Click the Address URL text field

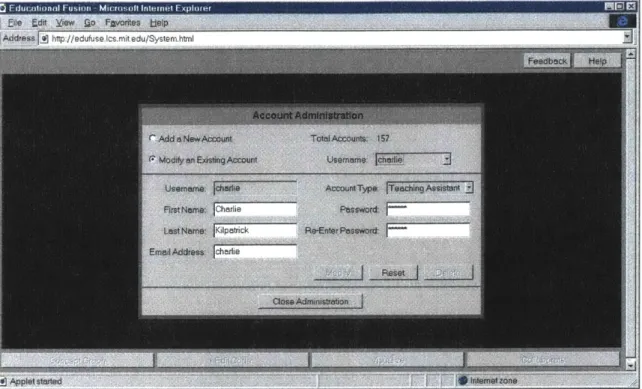click(332, 38)
